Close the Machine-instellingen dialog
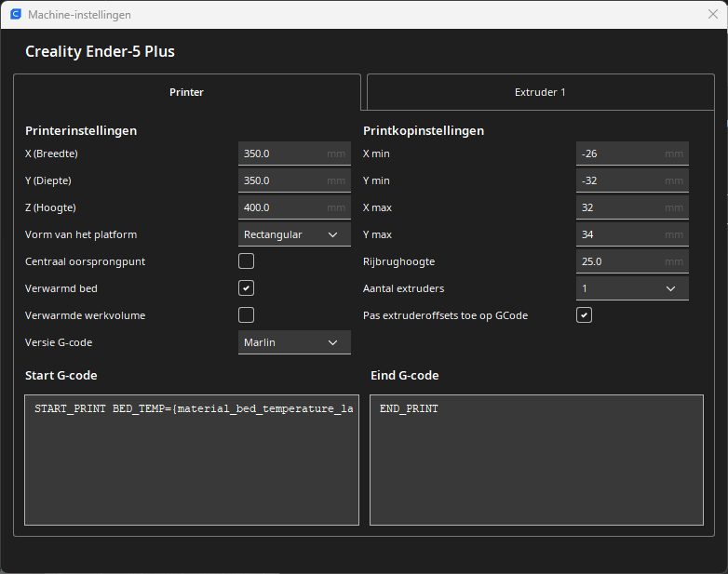728x574 pixels. click(713, 14)
